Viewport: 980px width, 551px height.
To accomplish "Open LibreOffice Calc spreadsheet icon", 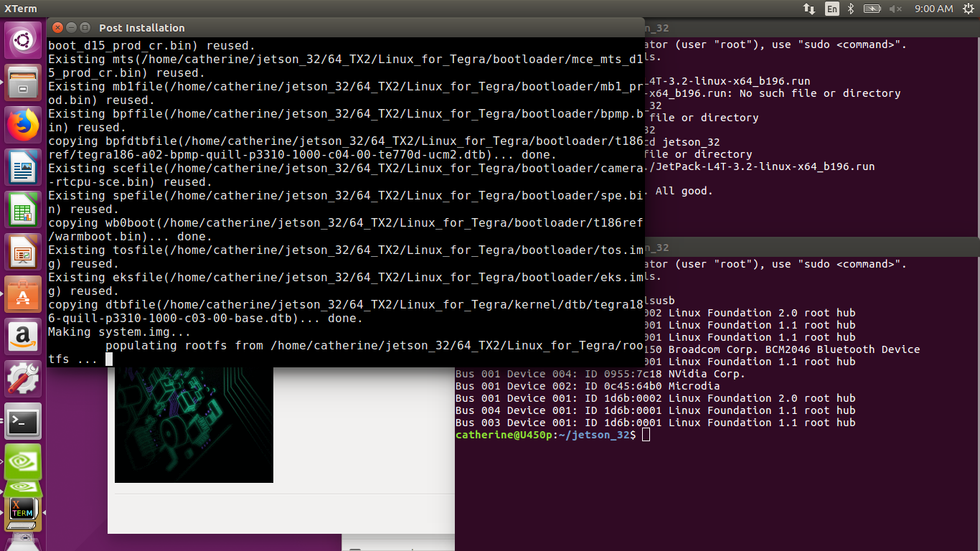I will point(24,209).
